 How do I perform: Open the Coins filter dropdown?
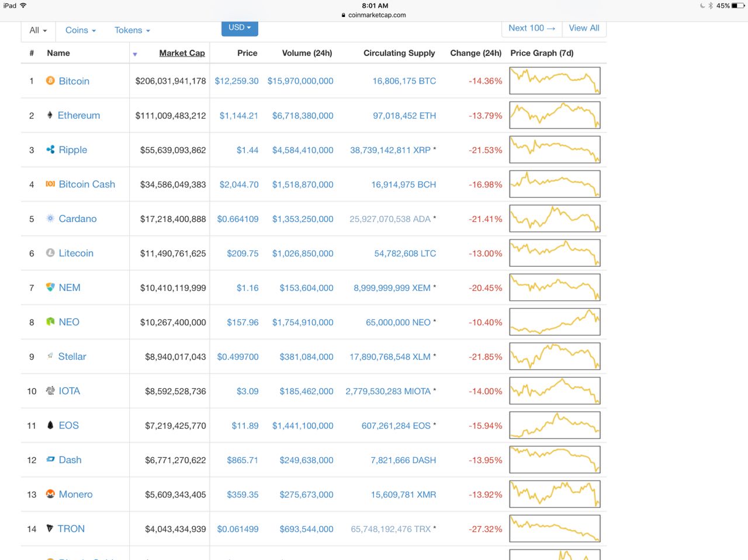[x=81, y=30]
